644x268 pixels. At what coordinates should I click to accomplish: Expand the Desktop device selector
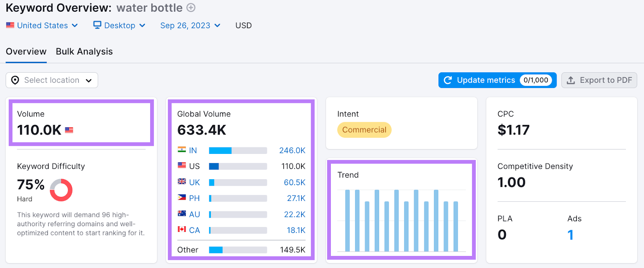click(119, 25)
